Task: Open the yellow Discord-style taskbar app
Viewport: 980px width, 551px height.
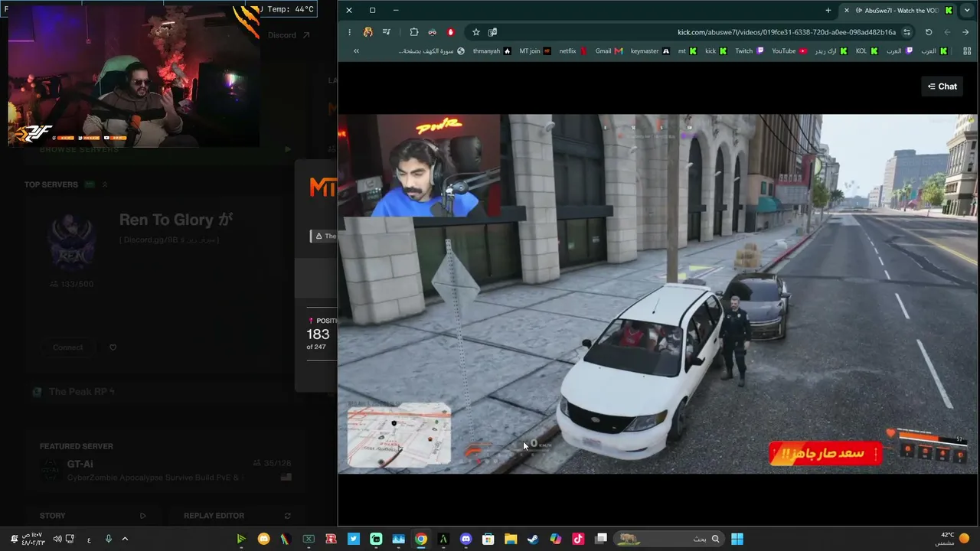Action: coord(264,539)
